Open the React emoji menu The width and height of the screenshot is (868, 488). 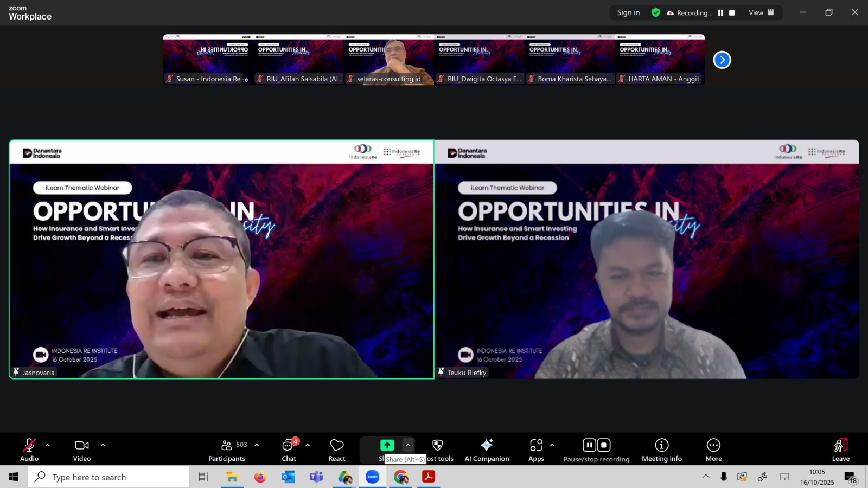337,450
